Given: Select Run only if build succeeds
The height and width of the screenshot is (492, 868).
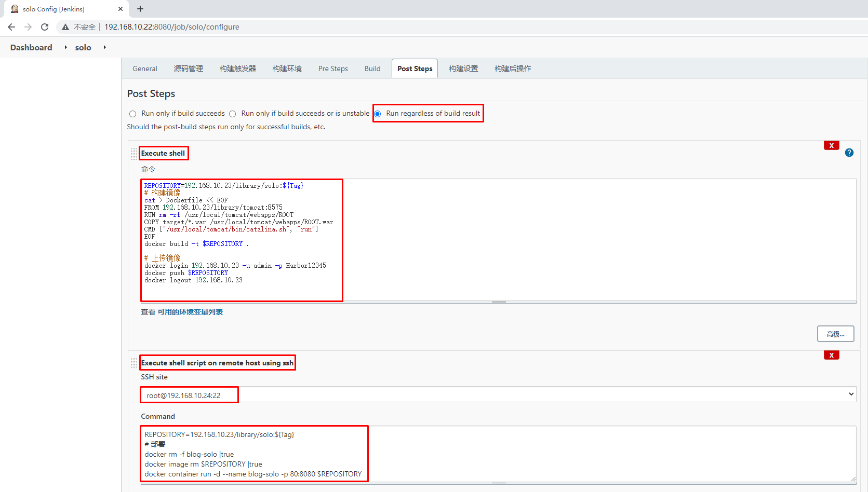Looking at the screenshot, I should point(133,114).
